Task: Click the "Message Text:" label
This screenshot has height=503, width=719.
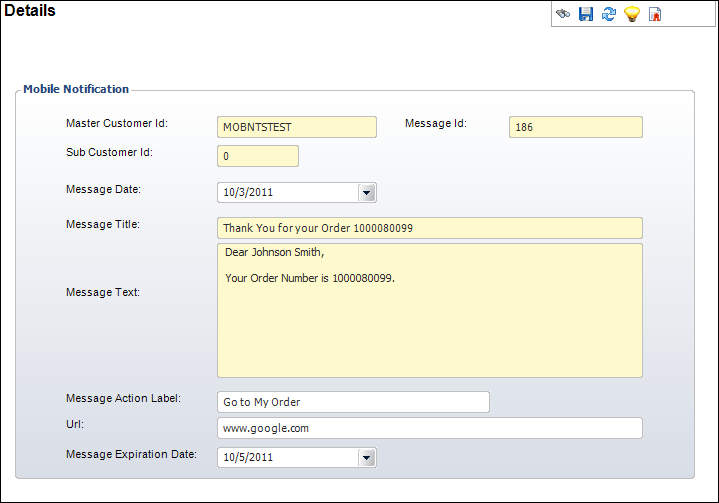Action: point(102,292)
